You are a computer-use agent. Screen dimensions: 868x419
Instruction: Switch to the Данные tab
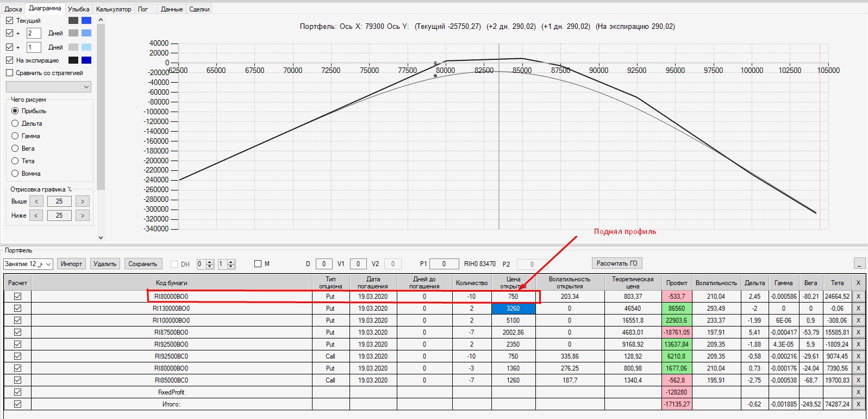[172, 9]
